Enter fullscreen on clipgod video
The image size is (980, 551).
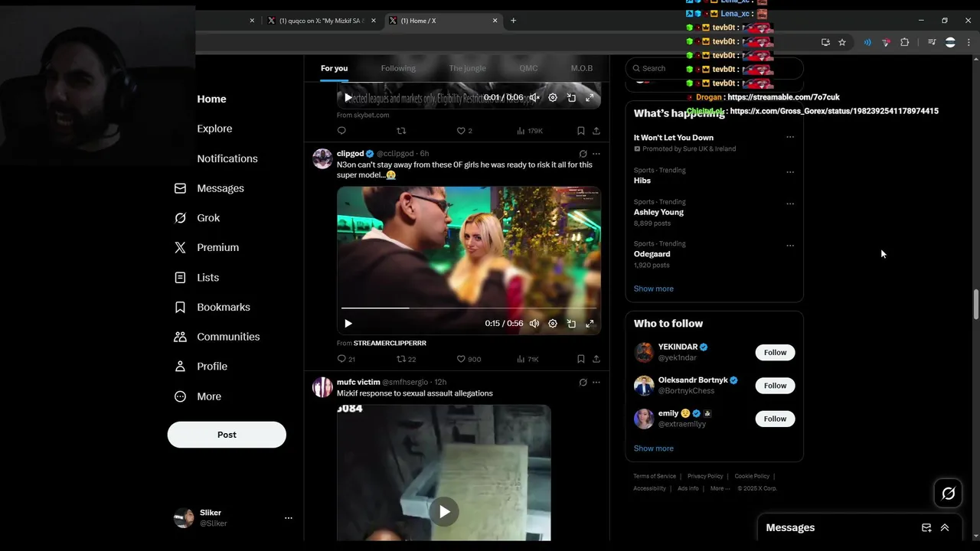click(590, 324)
